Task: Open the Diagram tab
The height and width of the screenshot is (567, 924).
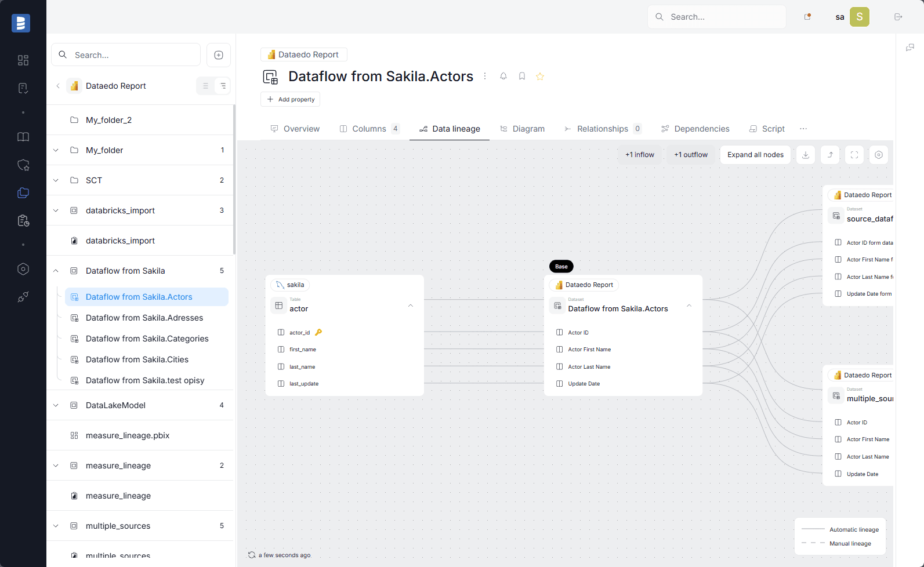Action: [522, 129]
